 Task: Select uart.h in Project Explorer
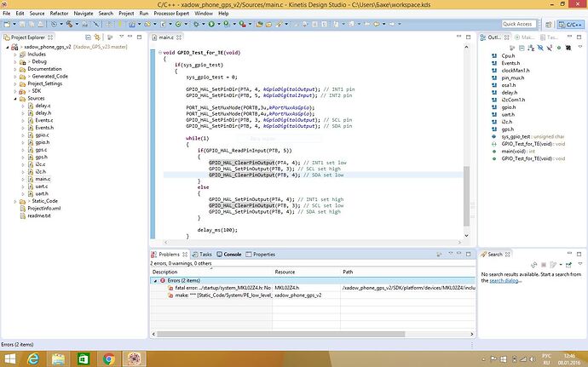38,194
